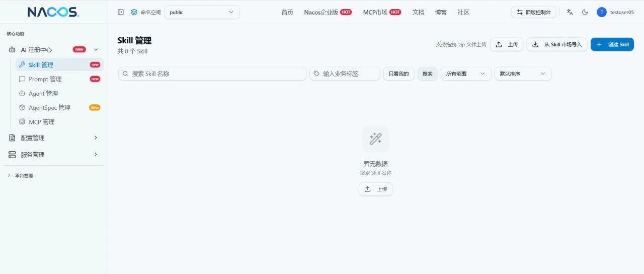
Task: Click the testuser05 avatar
Action: coord(601,12)
